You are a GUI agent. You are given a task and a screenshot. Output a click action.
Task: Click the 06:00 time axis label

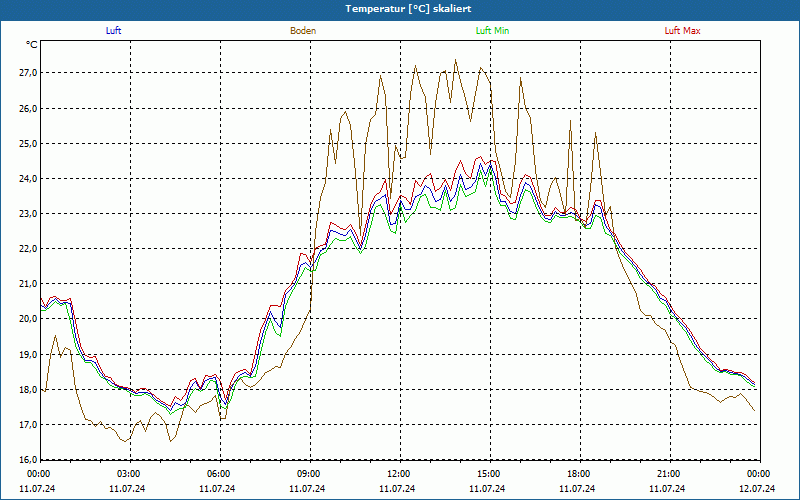click(218, 474)
